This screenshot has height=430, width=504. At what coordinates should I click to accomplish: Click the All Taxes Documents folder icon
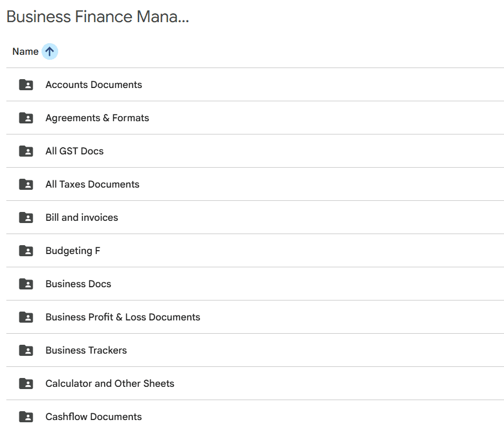click(26, 184)
